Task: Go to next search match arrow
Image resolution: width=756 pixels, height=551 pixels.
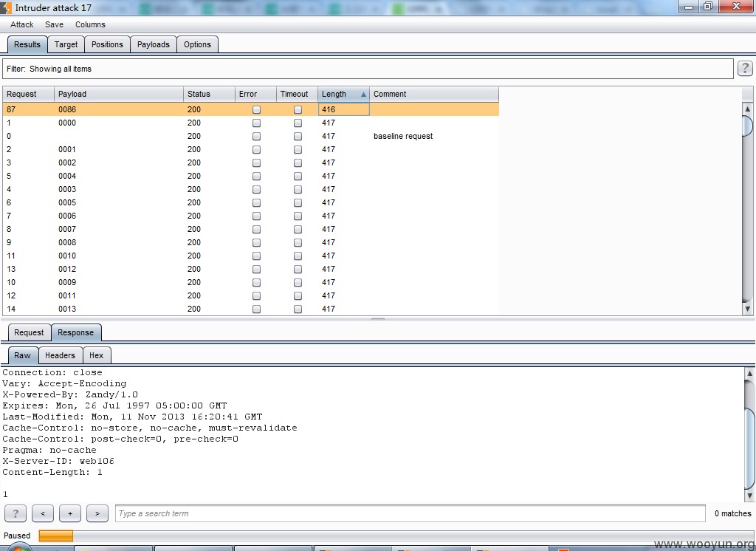Action: 97,513
